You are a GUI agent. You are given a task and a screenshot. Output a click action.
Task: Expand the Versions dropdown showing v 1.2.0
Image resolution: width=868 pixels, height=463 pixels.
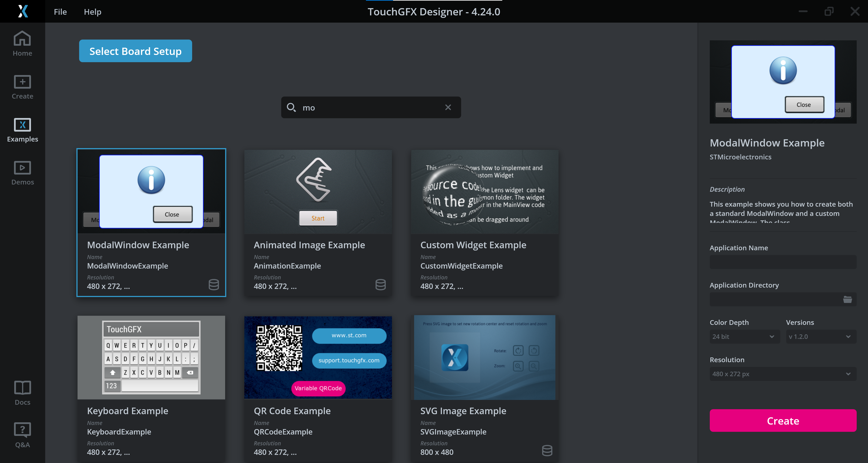(x=821, y=336)
